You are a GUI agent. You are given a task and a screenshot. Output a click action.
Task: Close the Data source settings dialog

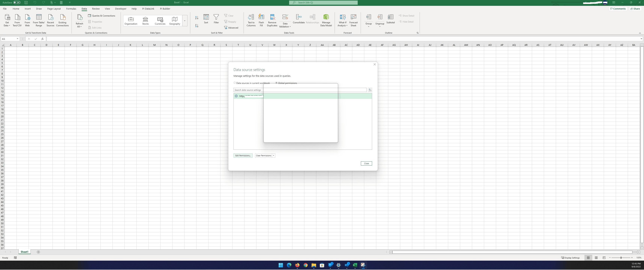pos(366,163)
